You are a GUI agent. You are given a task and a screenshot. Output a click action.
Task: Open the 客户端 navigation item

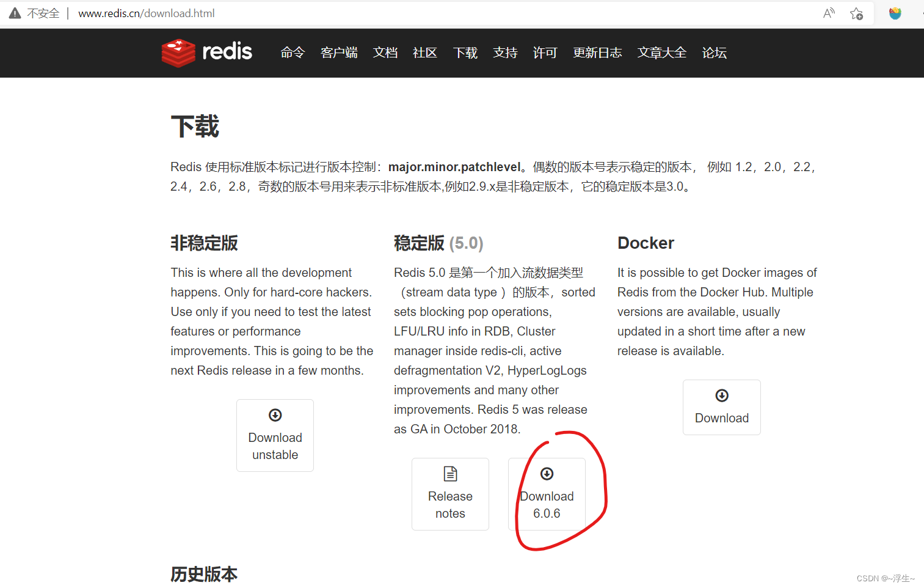point(339,53)
